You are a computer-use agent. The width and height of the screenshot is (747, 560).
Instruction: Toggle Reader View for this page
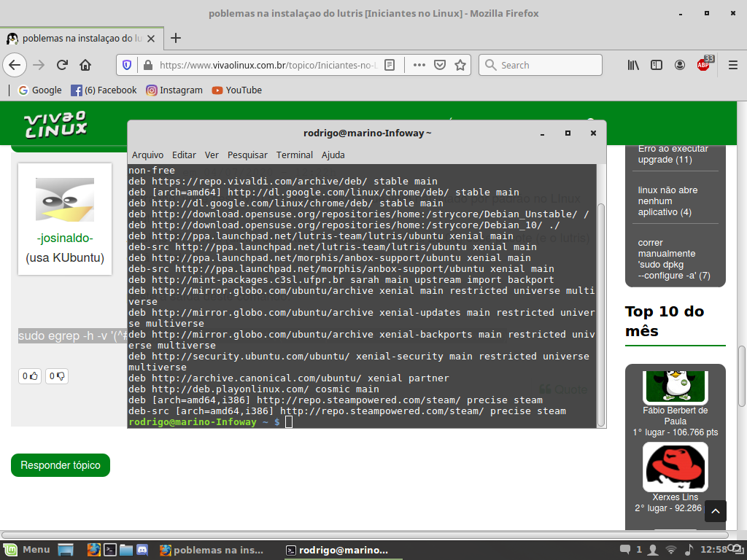[x=390, y=65]
